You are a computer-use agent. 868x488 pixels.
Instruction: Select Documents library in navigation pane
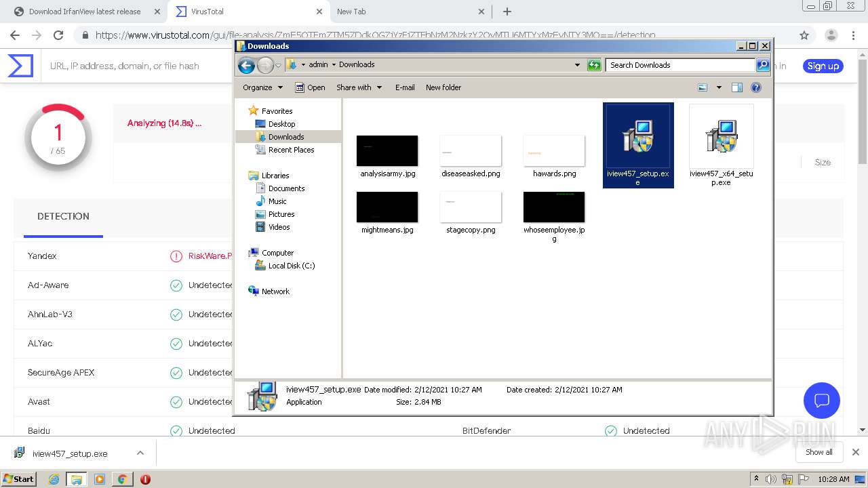coord(286,188)
